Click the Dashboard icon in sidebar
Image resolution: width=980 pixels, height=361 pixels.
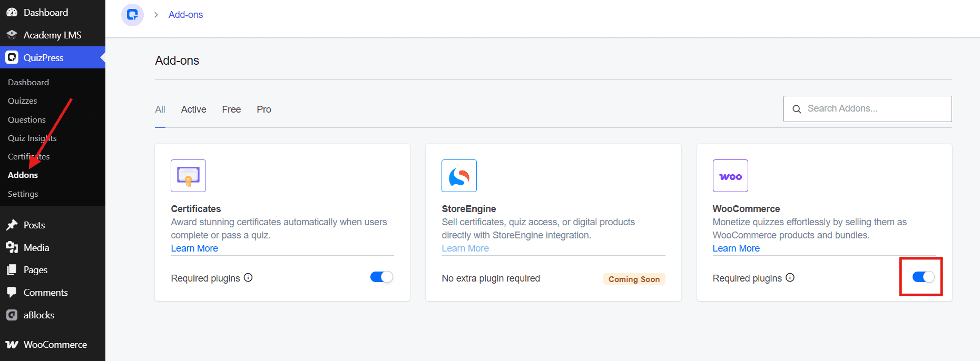coord(12,12)
